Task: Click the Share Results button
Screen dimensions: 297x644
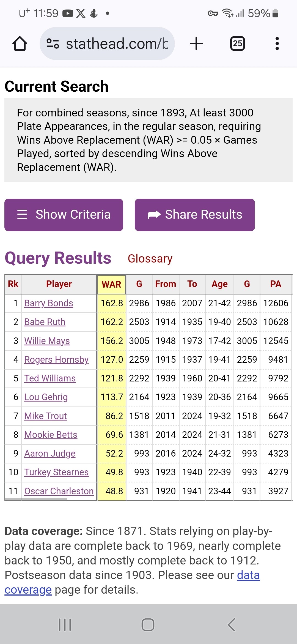Action: click(195, 215)
